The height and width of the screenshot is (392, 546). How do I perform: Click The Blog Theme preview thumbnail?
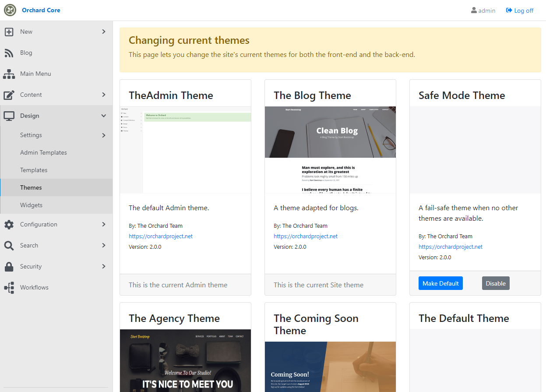(331, 150)
